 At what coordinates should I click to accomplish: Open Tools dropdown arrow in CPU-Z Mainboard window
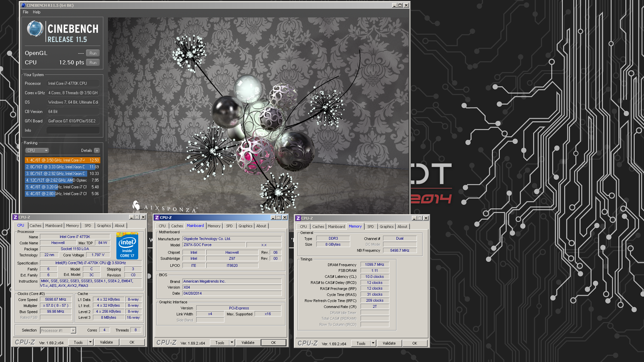coord(232,343)
